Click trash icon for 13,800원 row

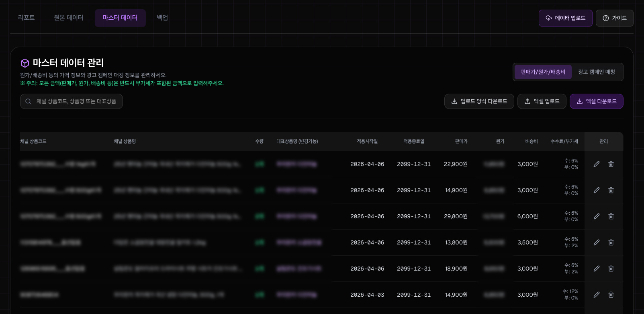(x=611, y=242)
